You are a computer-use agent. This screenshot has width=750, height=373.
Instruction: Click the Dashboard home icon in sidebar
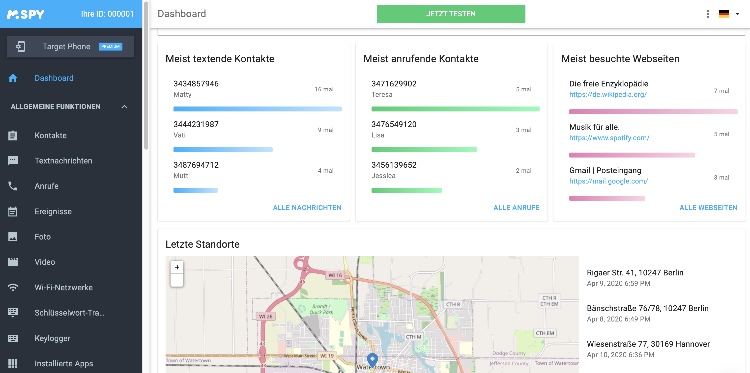[13, 78]
